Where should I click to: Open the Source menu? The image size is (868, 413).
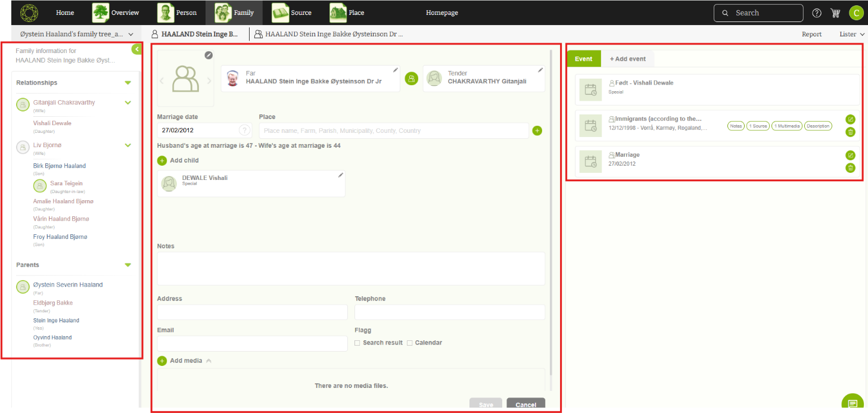[x=292, y=13]
